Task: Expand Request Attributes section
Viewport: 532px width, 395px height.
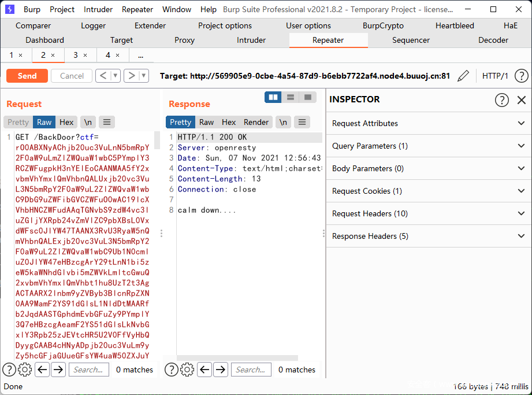Action: tap(429, 123)
